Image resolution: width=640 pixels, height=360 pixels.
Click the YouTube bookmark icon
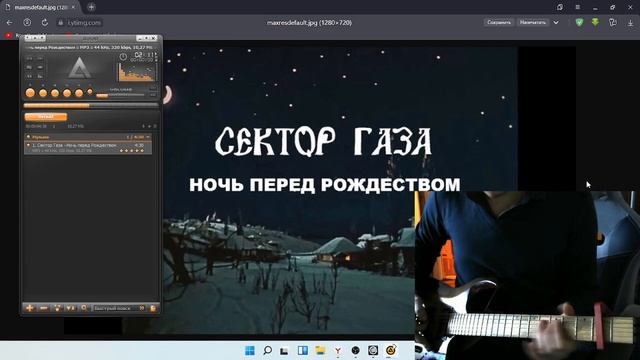(8, 36)
